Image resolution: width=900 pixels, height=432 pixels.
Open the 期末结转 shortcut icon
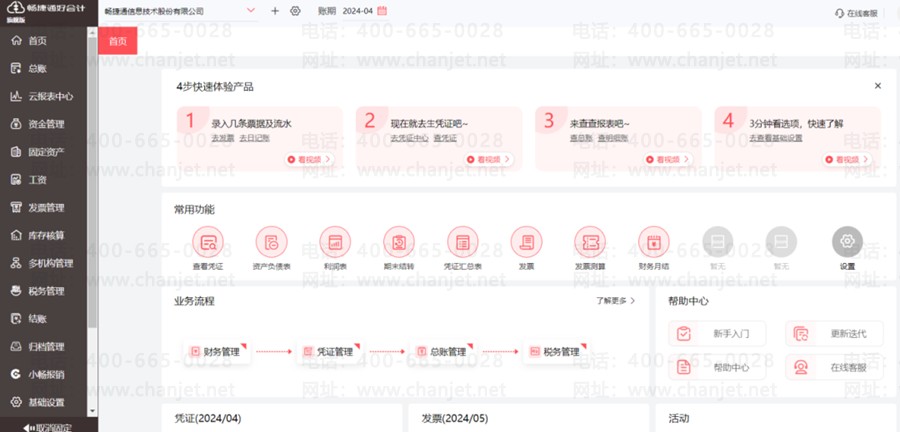[399, 242]
